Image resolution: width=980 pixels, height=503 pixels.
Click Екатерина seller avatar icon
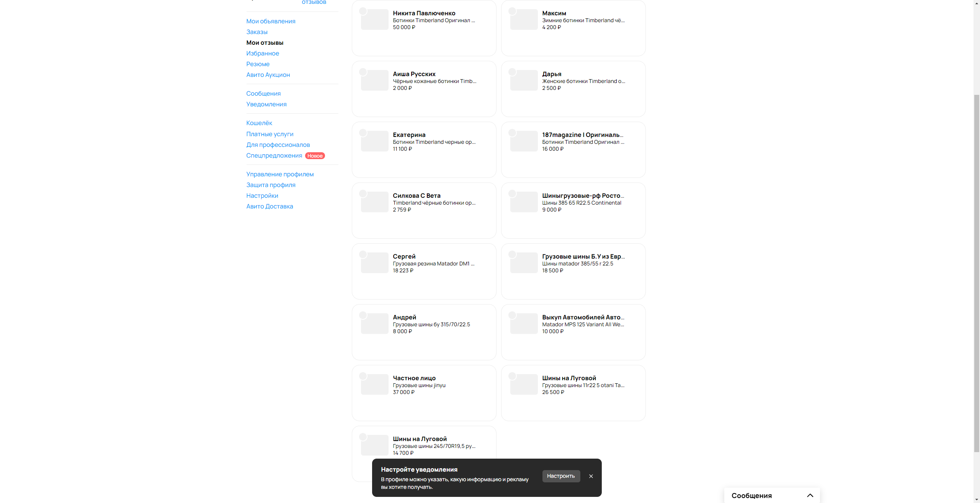[x=363, y=133]
